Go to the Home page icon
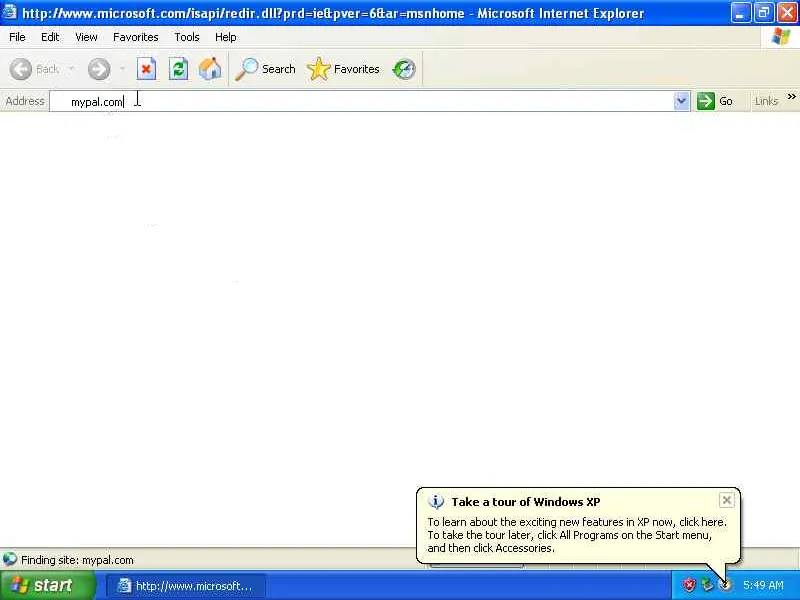 [x=210, y=69]
